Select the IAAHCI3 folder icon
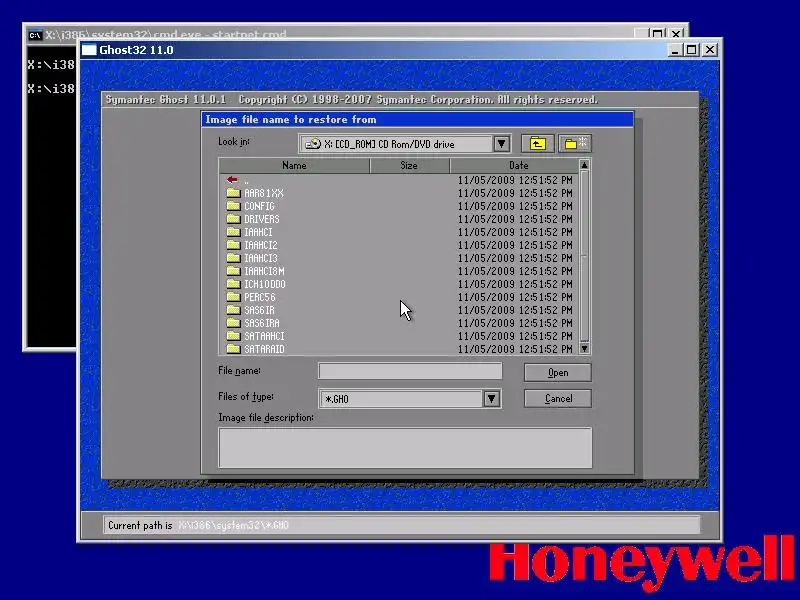 coord(233,258)
